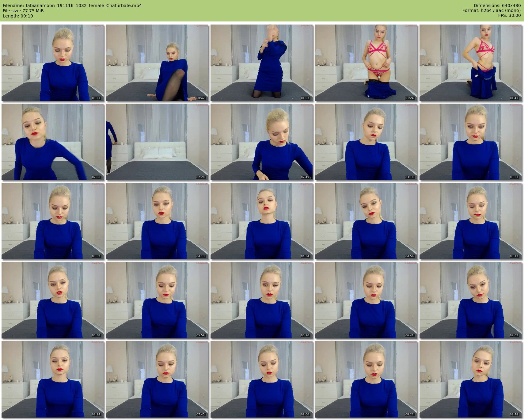Click the frame timestamped 02:06
The image size is (524, 420).
52,142
